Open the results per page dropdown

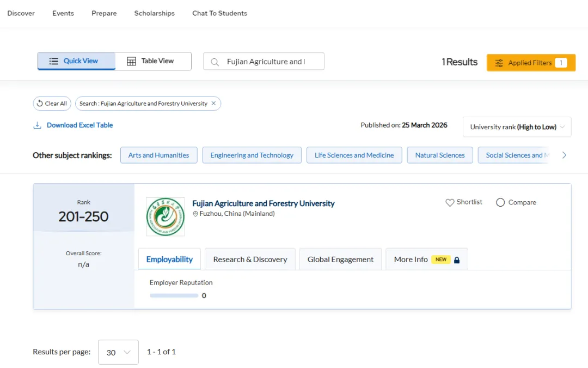click(x=118, y=352)
